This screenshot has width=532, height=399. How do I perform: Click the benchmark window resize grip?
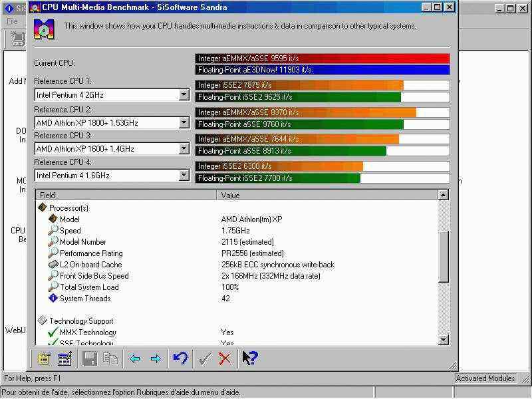[452, 365]
